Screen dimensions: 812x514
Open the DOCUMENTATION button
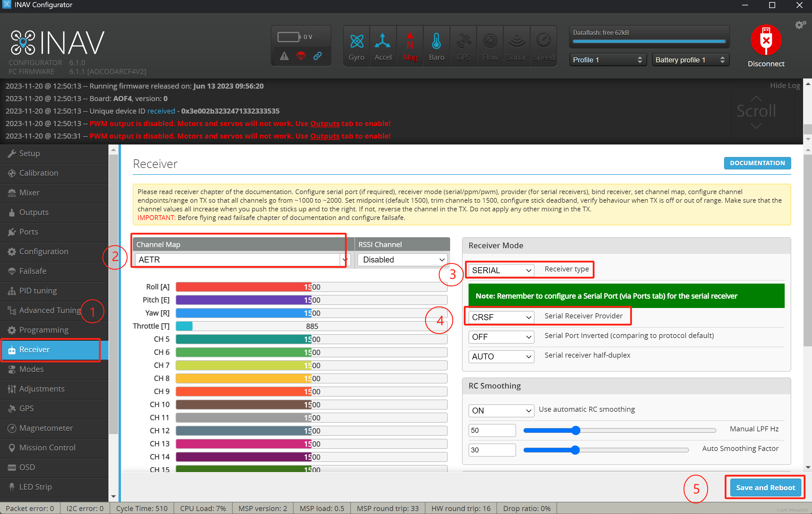pos(757,163)
